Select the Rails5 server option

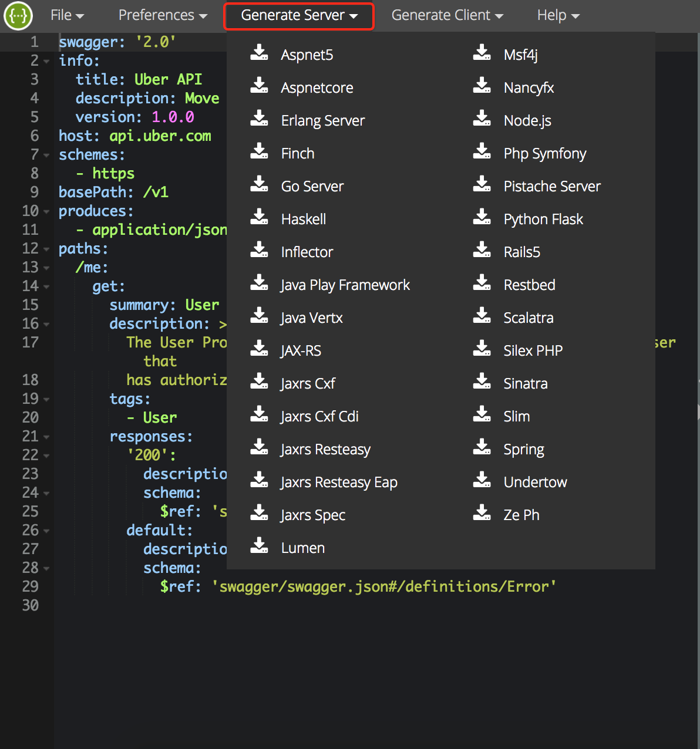[521, 252]
